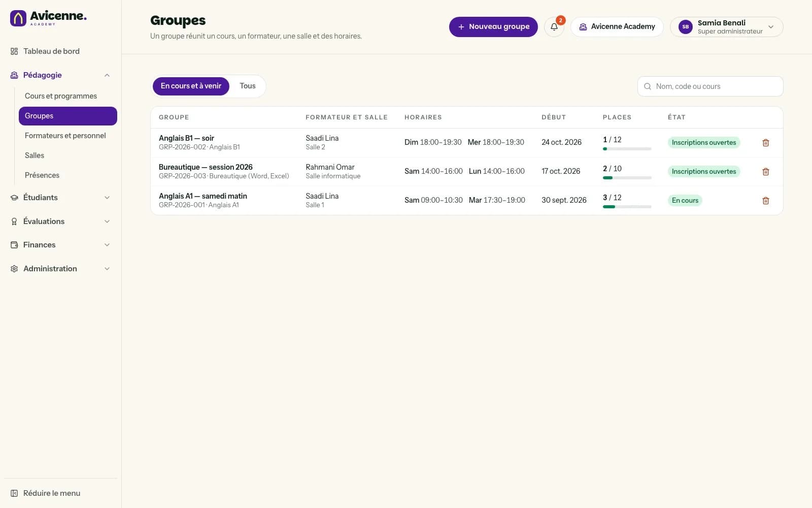812x508 pixels.
Task: Click GRP-2026-001 · Anglais A1 code text
Action: (x=199, y=205)
